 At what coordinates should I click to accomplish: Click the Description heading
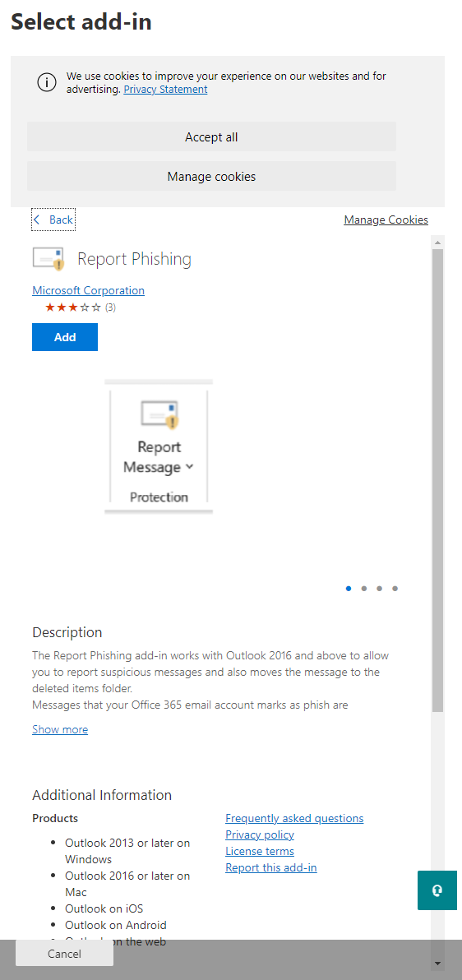point(67,632)
